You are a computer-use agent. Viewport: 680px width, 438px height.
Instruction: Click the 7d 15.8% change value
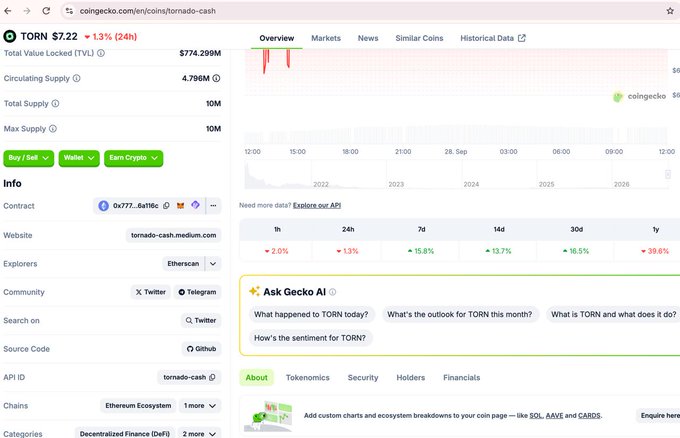pyautogui.click(x=421, y=251)
